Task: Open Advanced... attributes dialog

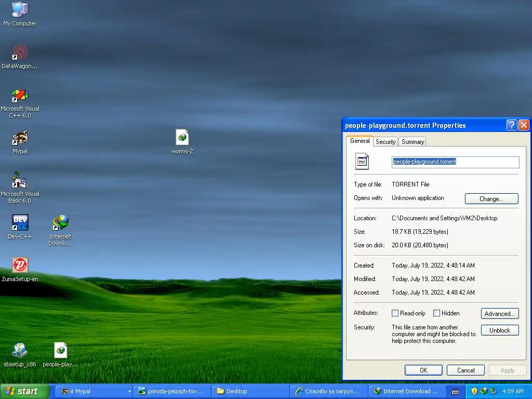Action: pos(499,313)
